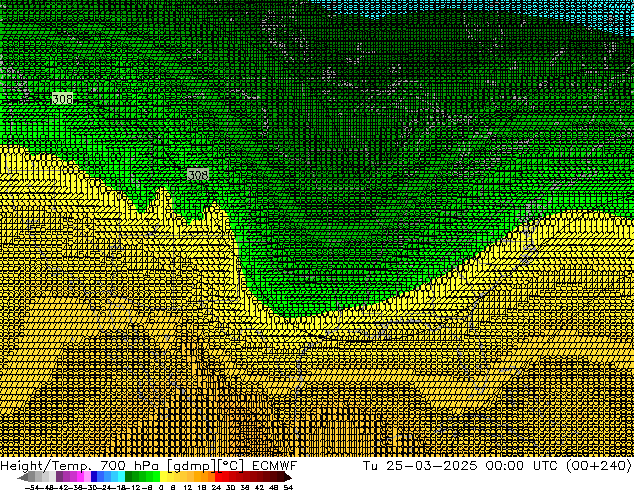Screen dimensions: 634x490
Task: Click the 308 contour label above the yellow region
Action: coord(198,175)
